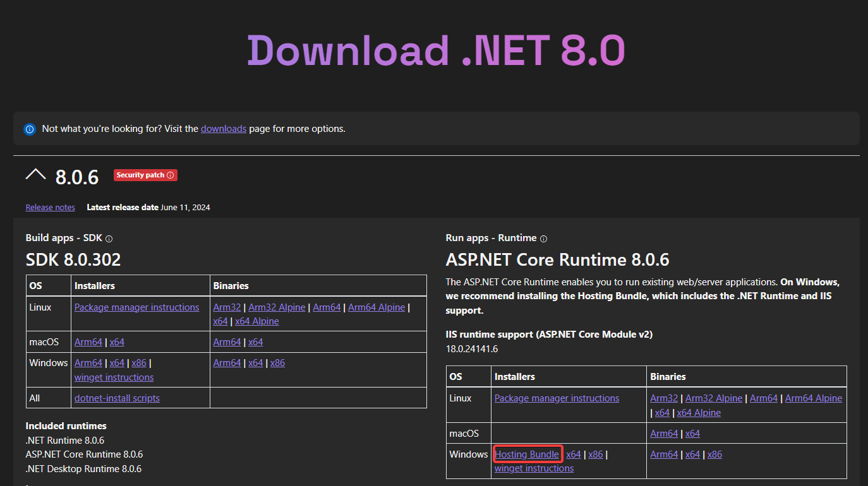This screenshot has width=868, height=486.
Task: Open SDK Linux Package manager instructions
Action: click(136, 307)
